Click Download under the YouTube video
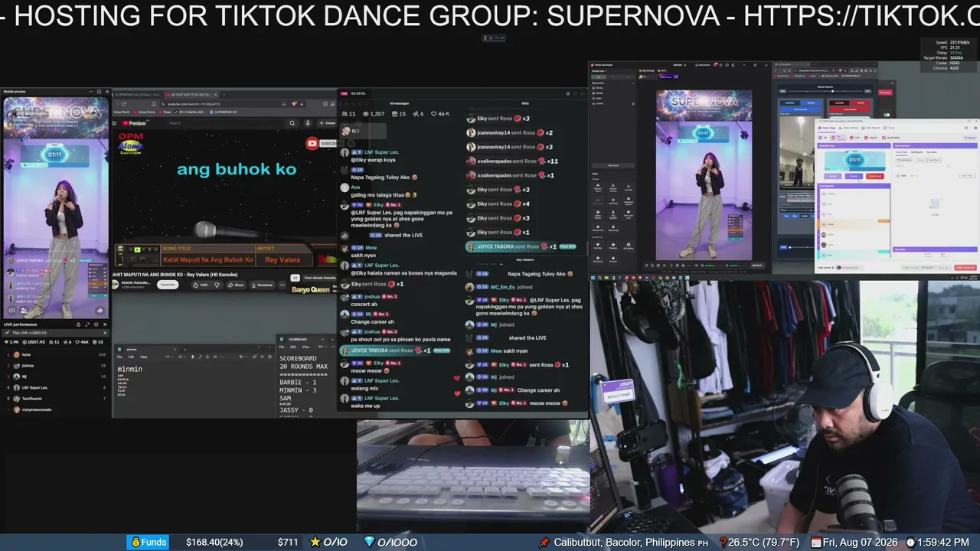This screenshot has width=980, height=551. click(261, 285)
